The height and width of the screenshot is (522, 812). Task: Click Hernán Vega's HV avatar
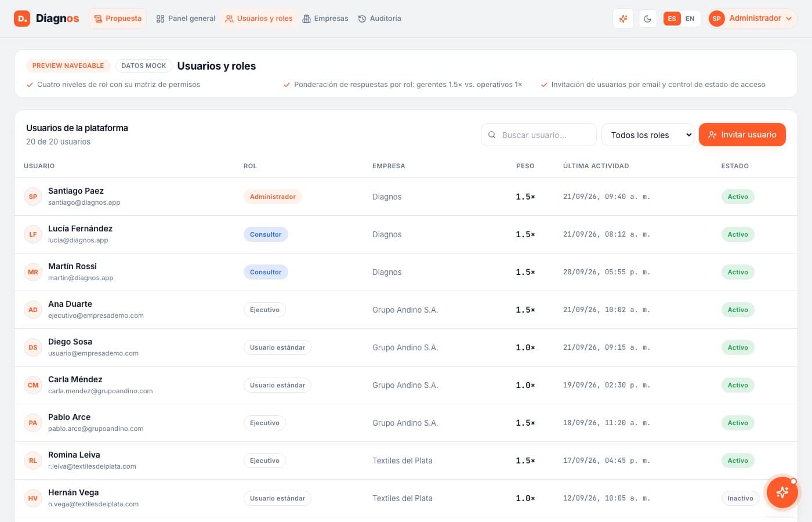click(x=33, y=498)
